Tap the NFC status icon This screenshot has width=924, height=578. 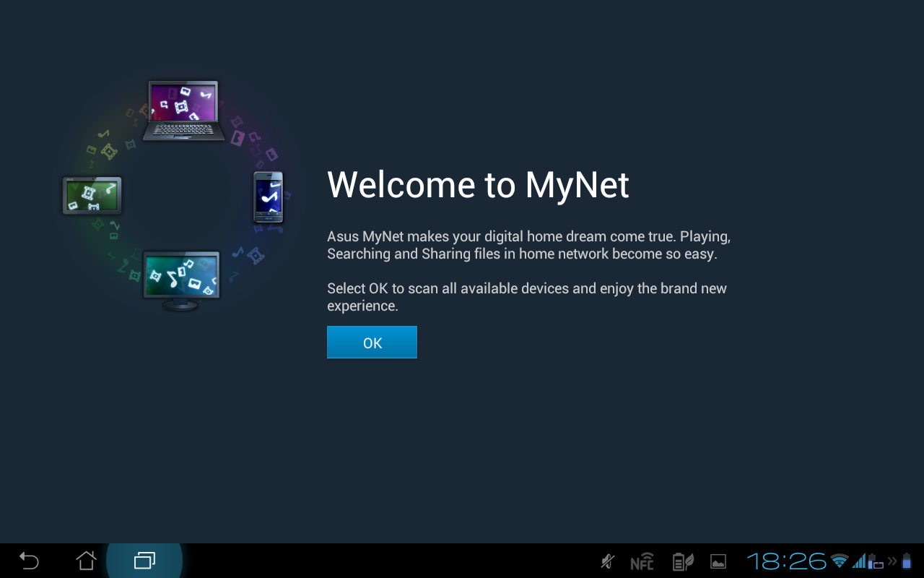point(642,562)
